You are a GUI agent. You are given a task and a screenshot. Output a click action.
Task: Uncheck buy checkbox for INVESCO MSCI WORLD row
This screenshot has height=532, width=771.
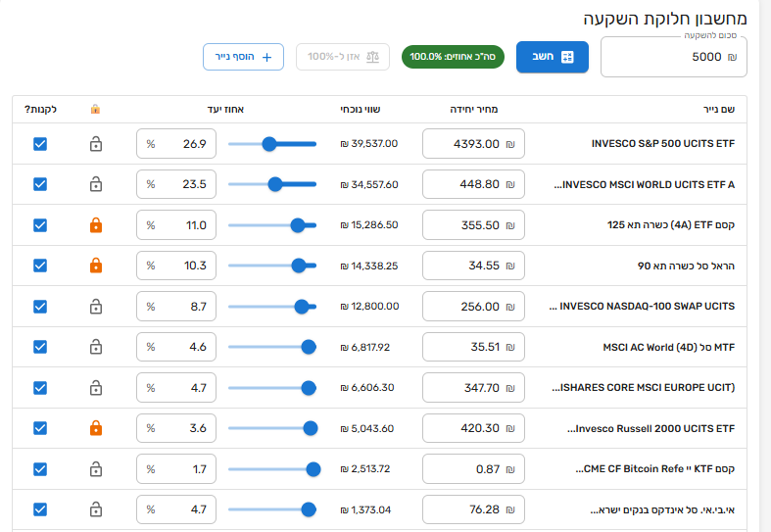tap(40, 184)
